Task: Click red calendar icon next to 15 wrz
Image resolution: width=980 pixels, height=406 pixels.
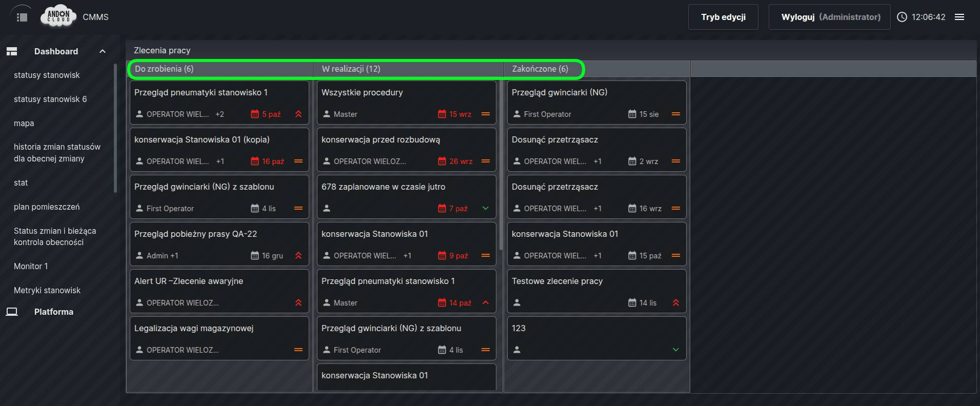Action: tap(442, 114)
